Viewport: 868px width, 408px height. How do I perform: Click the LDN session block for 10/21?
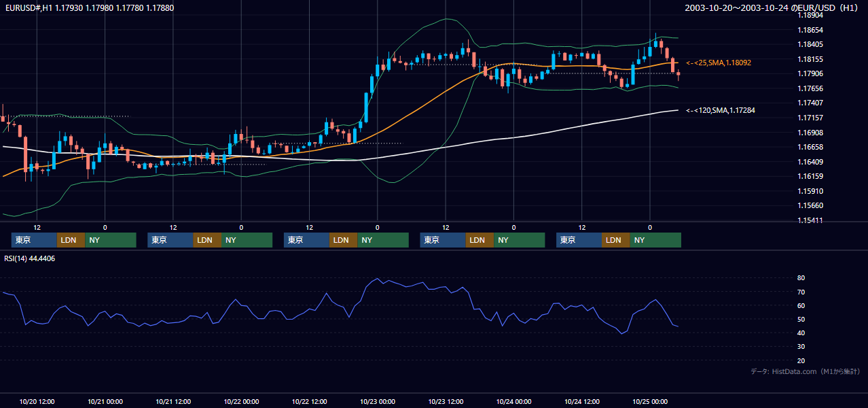(206, 240)
